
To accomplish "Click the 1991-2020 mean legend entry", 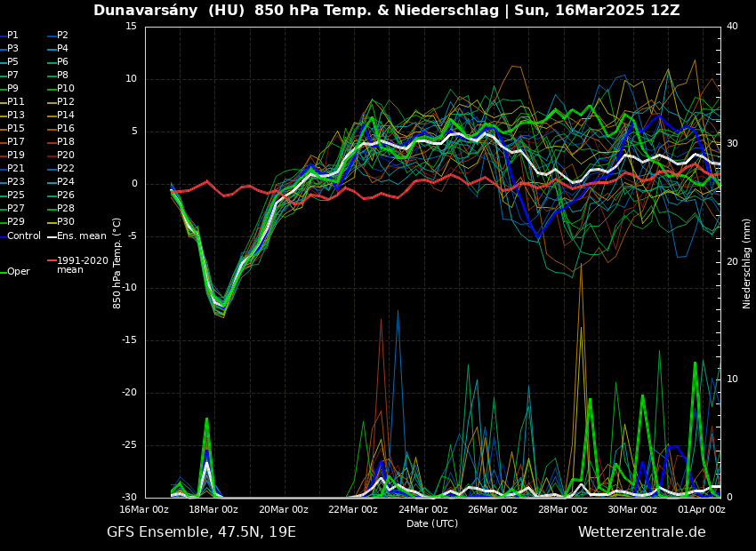I will [82, 265].
